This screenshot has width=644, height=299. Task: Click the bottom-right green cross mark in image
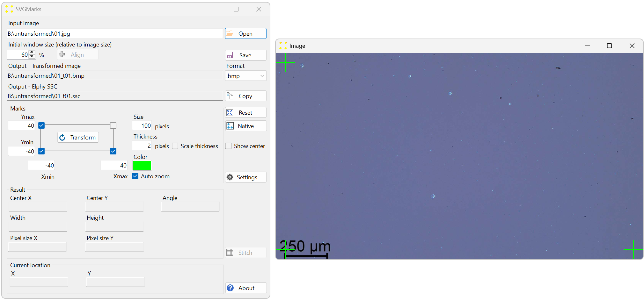[x=633, y=250]
